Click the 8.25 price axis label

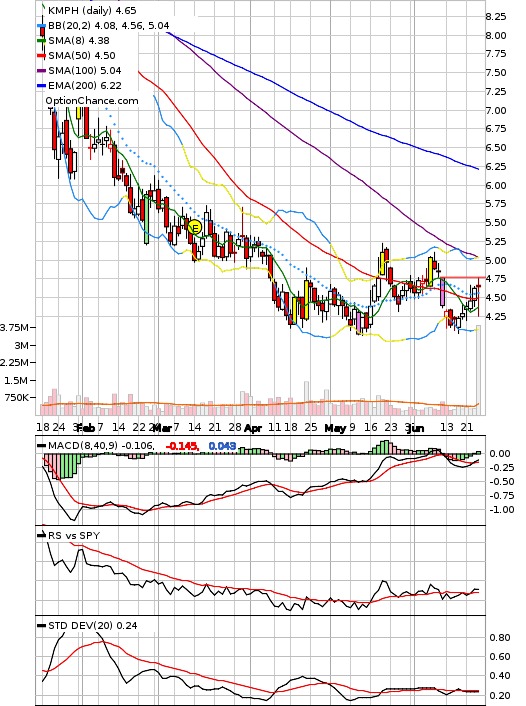tap(495, 17)
